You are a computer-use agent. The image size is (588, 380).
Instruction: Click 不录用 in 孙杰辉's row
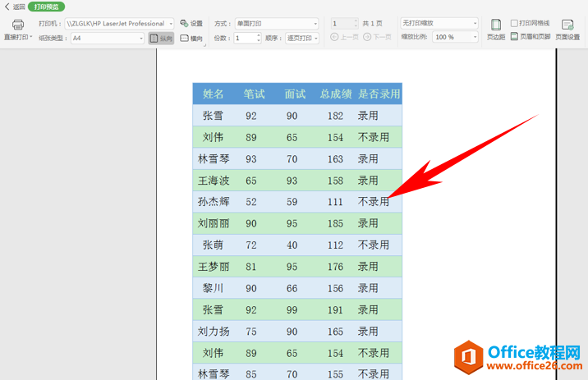click(x=374, y=202)
